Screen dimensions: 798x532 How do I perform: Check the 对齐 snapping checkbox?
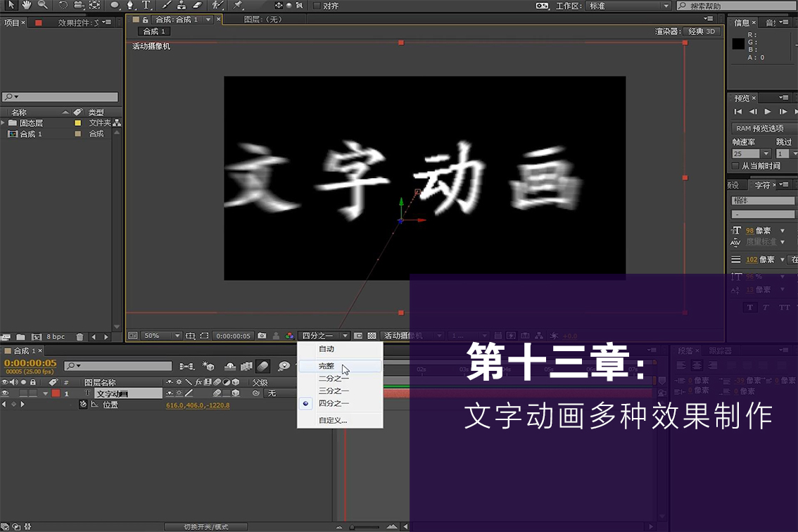click(x=317, y=6)
